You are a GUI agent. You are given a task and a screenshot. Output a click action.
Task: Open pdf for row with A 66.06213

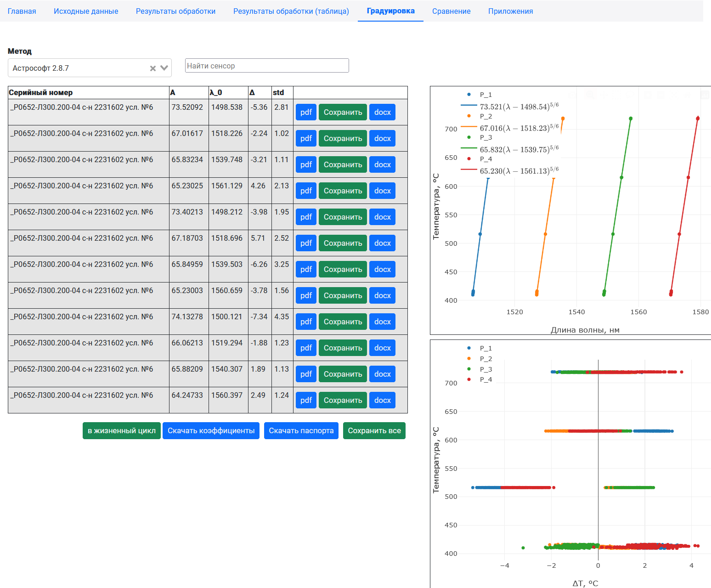click(306, 348)
